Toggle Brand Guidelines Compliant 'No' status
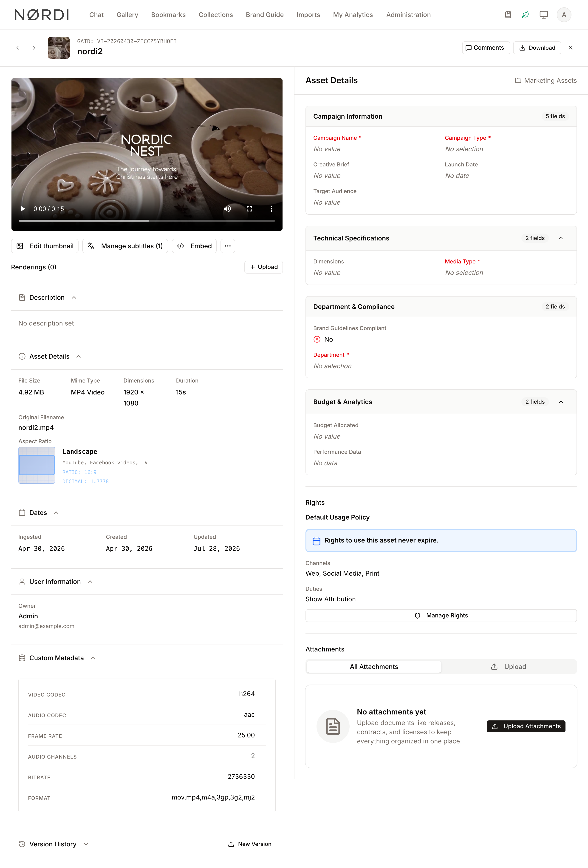 point(323,340)
